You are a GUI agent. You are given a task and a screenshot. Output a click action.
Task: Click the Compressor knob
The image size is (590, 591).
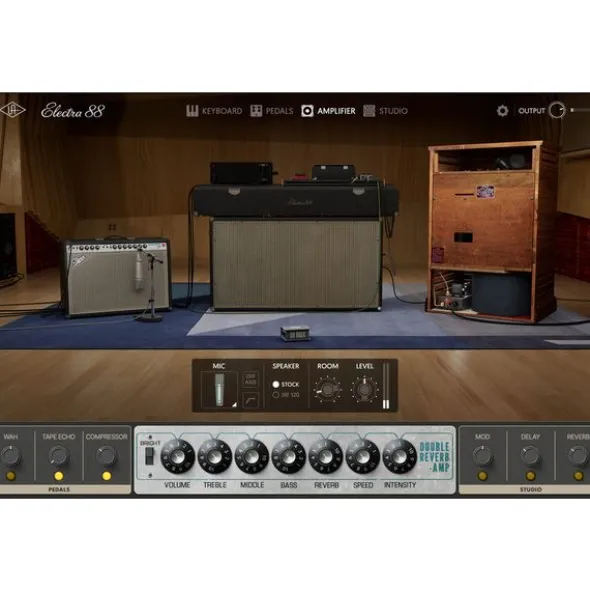106,456
